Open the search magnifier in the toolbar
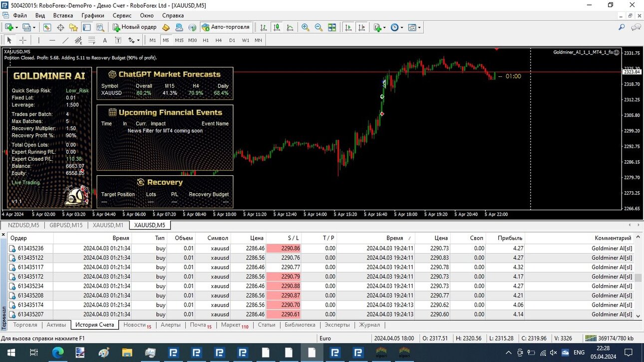This screenshot has height=362, width=644. tap(622, 27)
